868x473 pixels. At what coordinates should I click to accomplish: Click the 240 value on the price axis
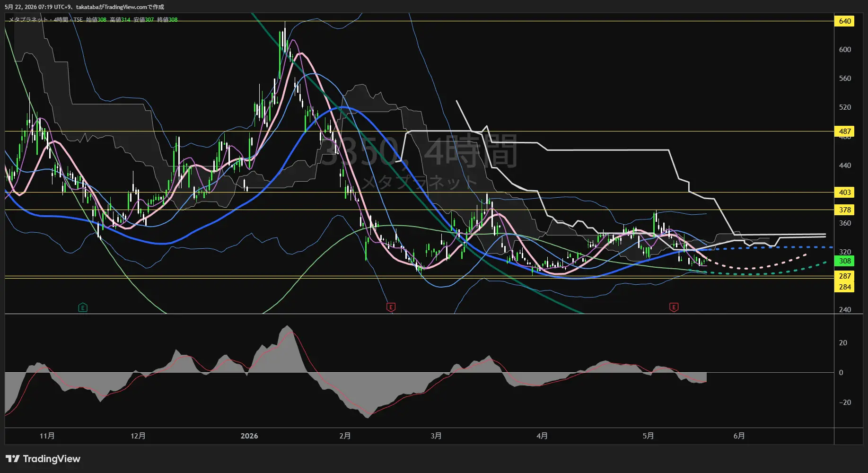[x=845, y=310]
